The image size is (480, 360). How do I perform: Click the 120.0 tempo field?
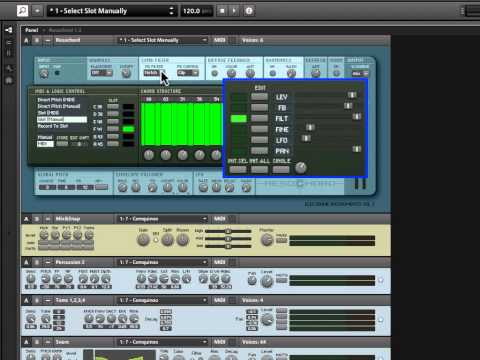[x=197, y=11]
